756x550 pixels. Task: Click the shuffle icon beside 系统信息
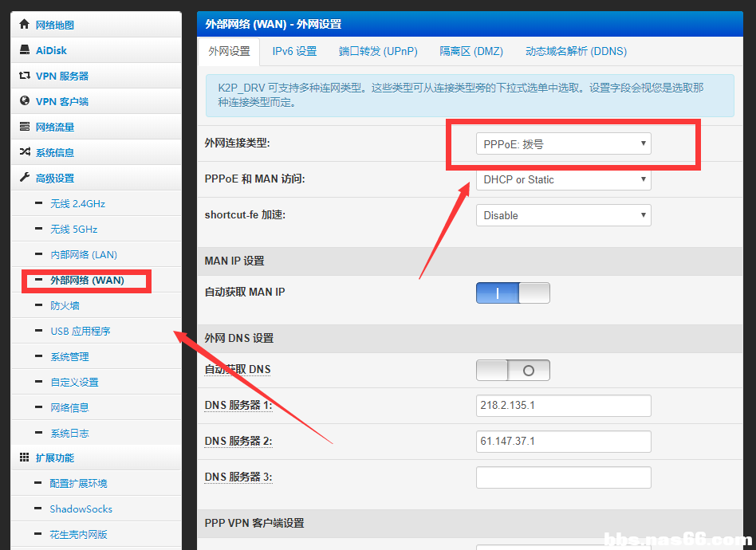25,152
